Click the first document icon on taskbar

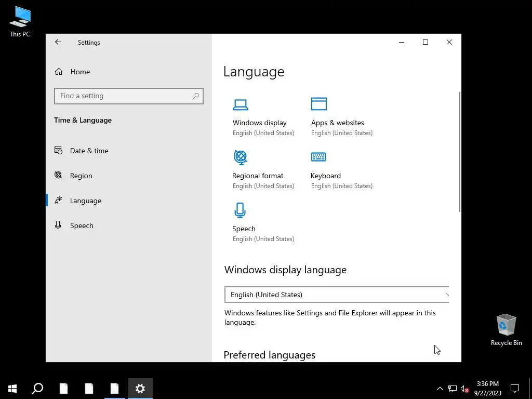pyautogui.click(x=63, y=389)
